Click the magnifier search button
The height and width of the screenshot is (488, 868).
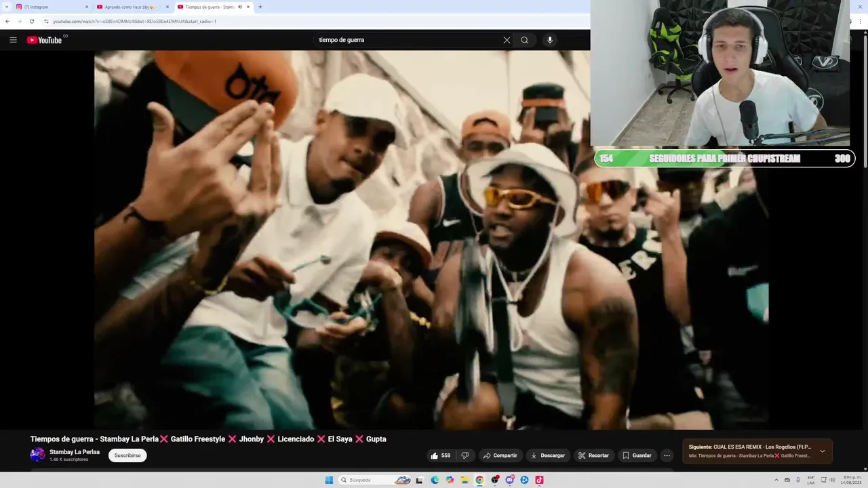coord(524,40)
